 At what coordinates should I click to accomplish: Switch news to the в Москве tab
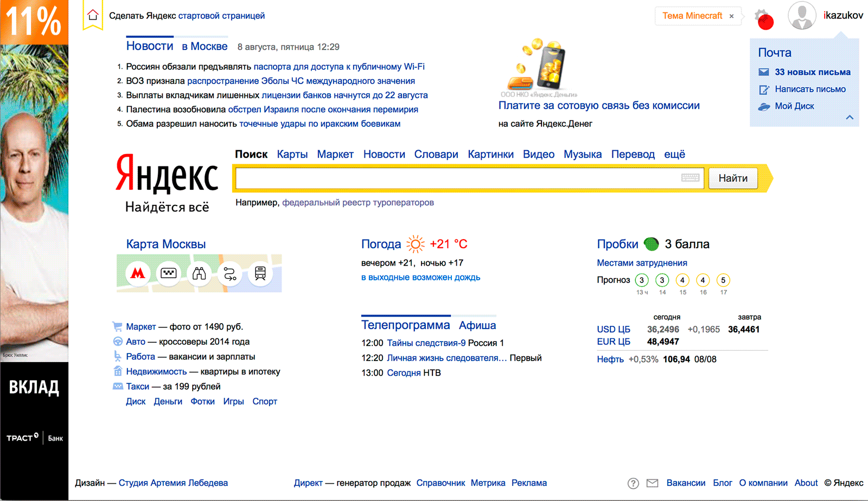click(205, 47)
